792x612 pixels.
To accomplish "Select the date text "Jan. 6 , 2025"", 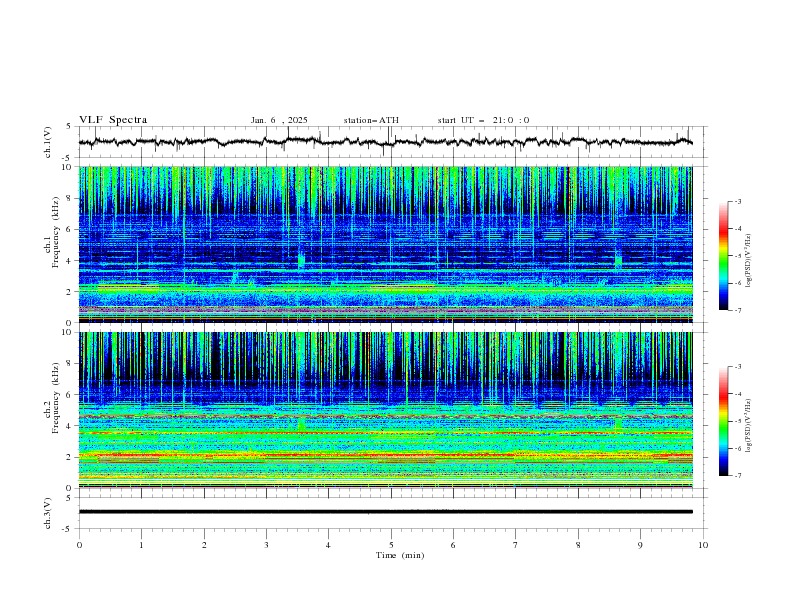I will [x=279, y=120].
